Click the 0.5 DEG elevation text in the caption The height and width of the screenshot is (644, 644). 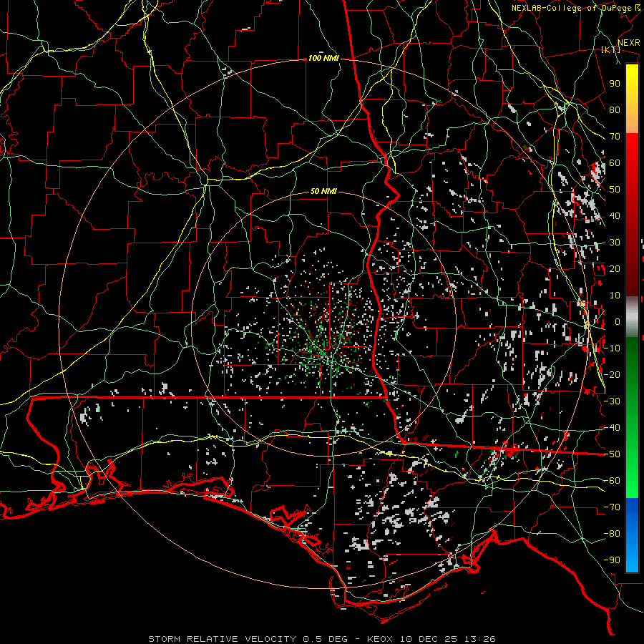click(326, 639)
